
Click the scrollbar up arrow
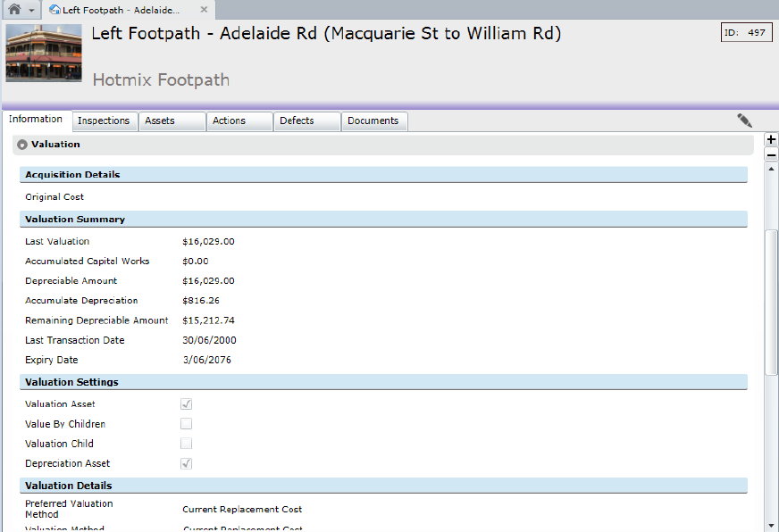[771, 170]
